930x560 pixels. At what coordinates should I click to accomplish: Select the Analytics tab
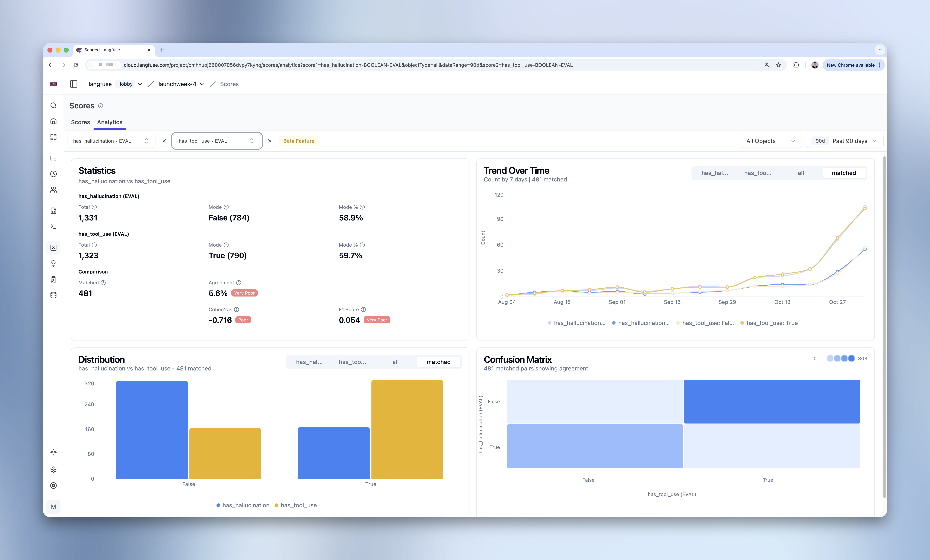pyautogui.click(x=109, y=122)
